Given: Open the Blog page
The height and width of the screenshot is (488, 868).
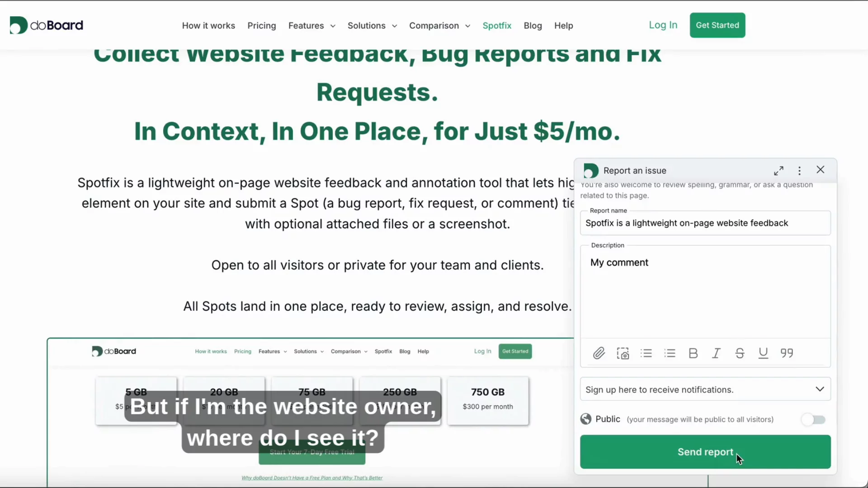Looking at the screenshot, I should [533, 26].
